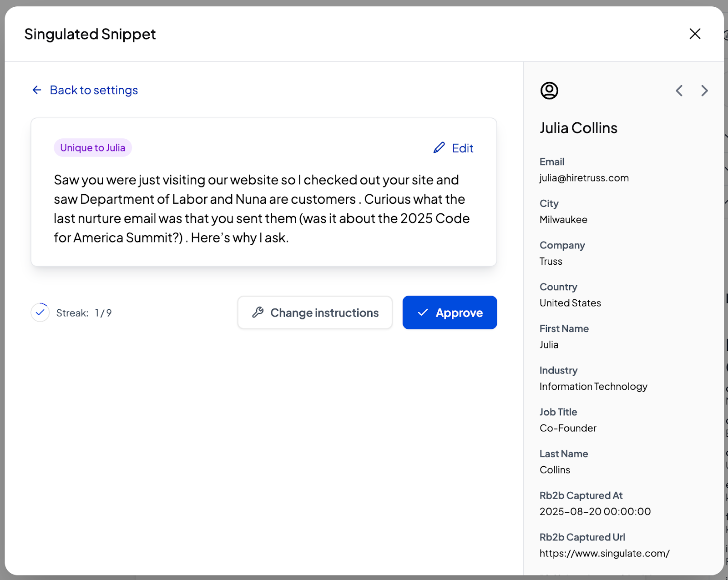Viewport: 728px width, 580px height.
Task: Click the Company value Truss
Action: (x=551, y=262)
